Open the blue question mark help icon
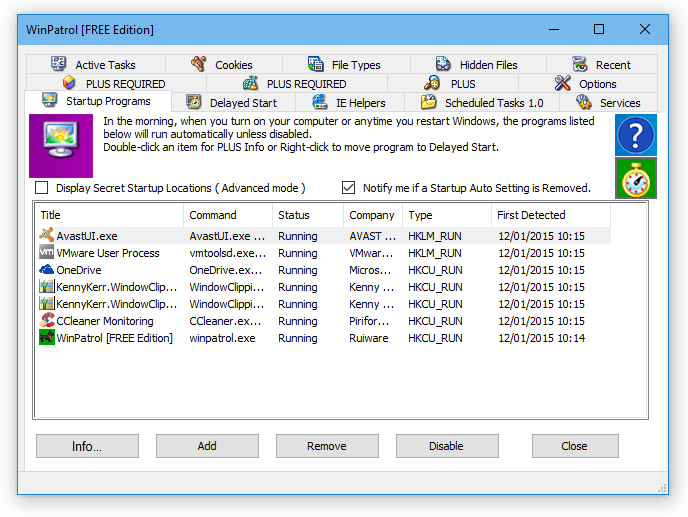The image size is (688, 517). [x=635, y=135]
